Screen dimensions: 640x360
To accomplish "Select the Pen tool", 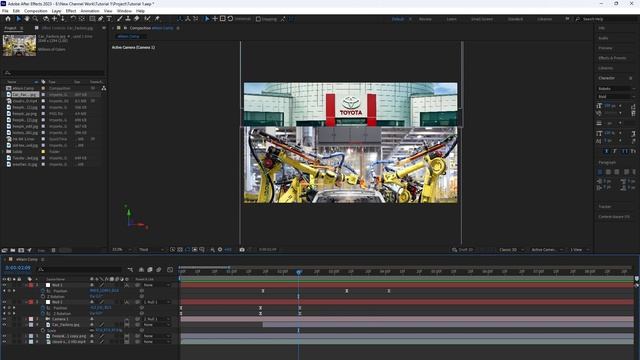I will (x=100, y=19).
